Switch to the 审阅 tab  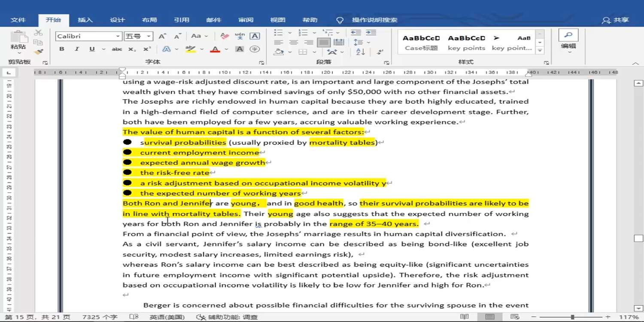pyautogui.click(x=246, y=20)
